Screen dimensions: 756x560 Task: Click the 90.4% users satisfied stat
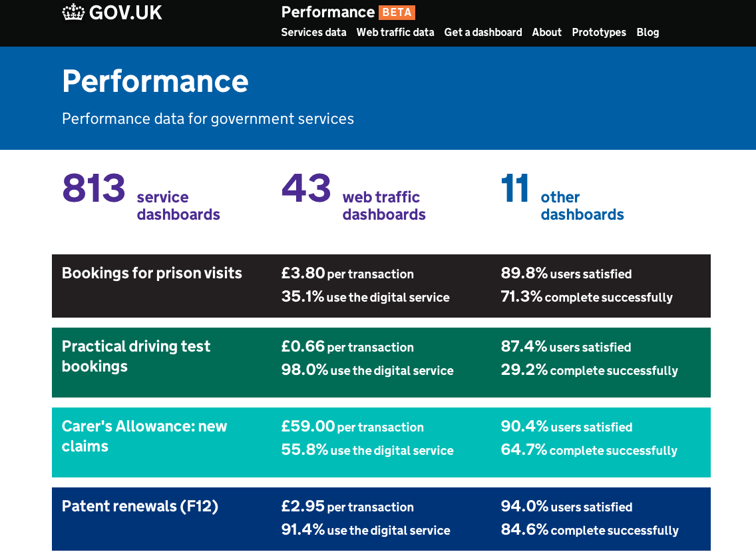566,427
